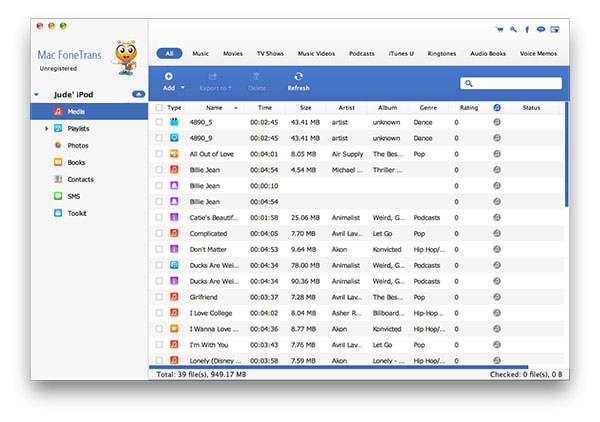Open Playlists in the sidebar
Image resolution: width=600 pixels, height=422 pixels.
point(78,129)
